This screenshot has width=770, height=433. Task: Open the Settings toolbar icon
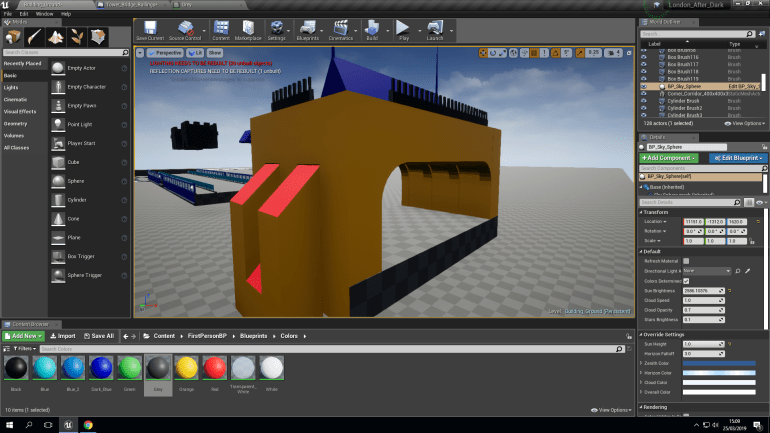[276, 30]
